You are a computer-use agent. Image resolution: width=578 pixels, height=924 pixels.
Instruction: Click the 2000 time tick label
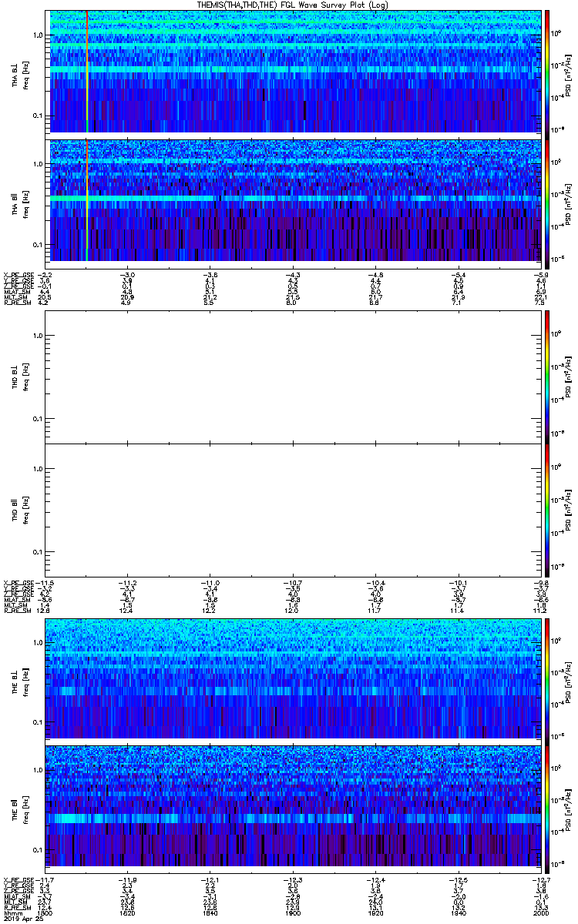(540, 913)
